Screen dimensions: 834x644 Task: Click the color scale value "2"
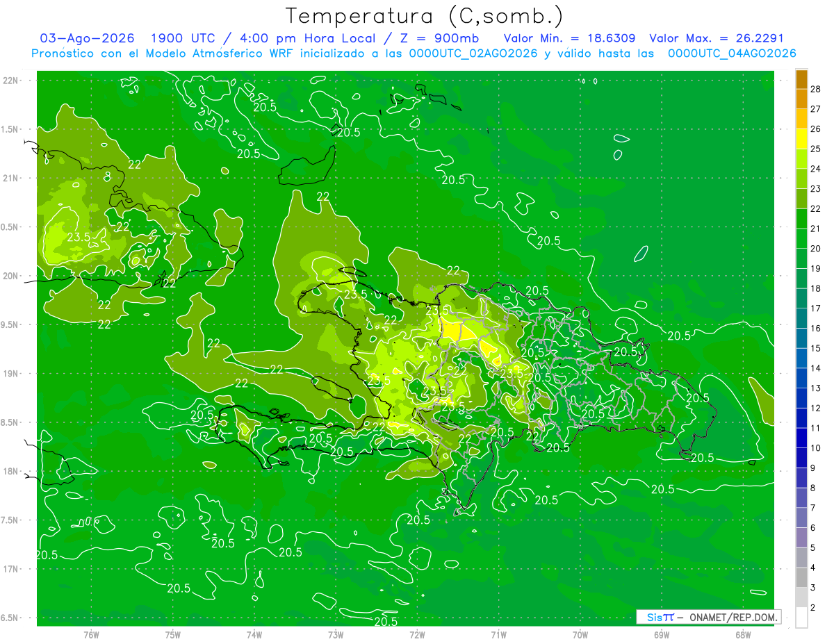tap(813, 608)
